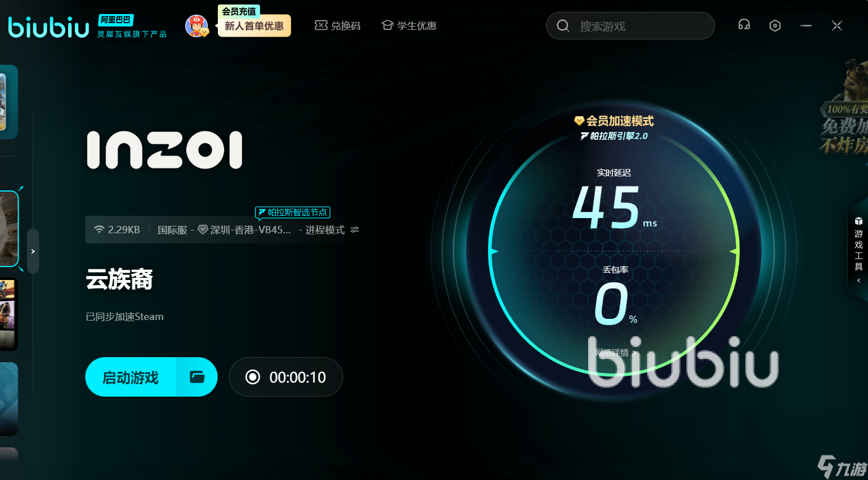The width and height of the screenshot is (868, 480).
Task: Click the 丢包率 0% value
Action: click(616, 304)
